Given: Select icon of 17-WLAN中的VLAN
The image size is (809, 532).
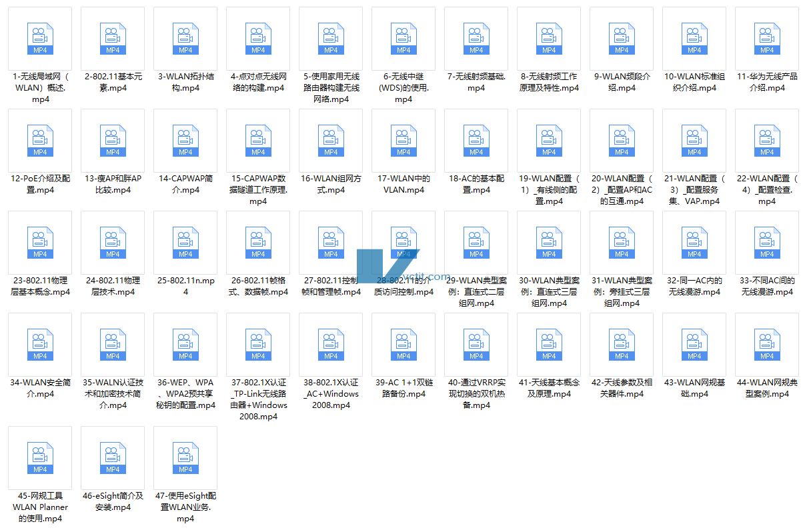Looking at the screenshot, I should tap(403, 141).
